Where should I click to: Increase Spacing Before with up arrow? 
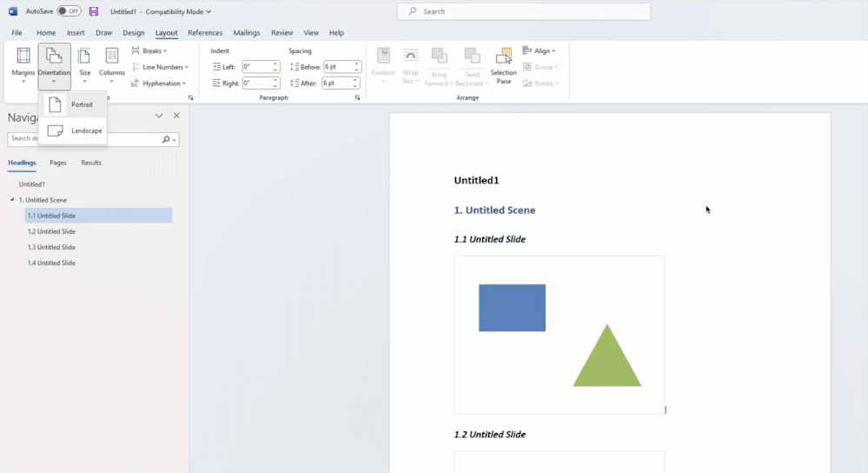pos(356,63)
